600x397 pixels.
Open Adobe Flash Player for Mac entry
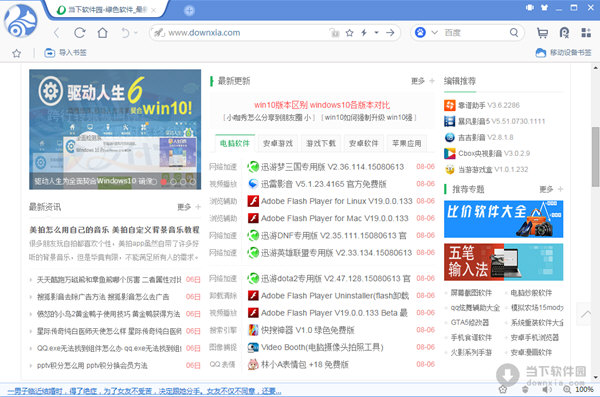(x=334, y=218)
